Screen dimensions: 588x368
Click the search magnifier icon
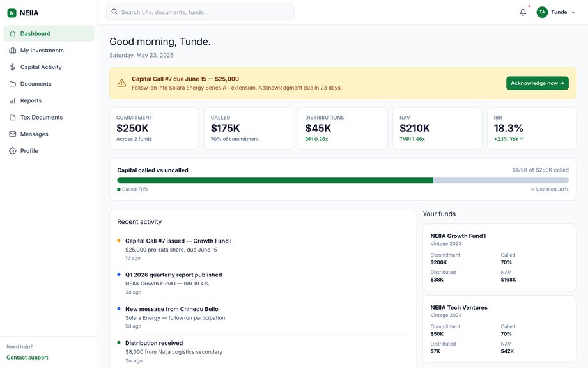click(x=114, y=12)
